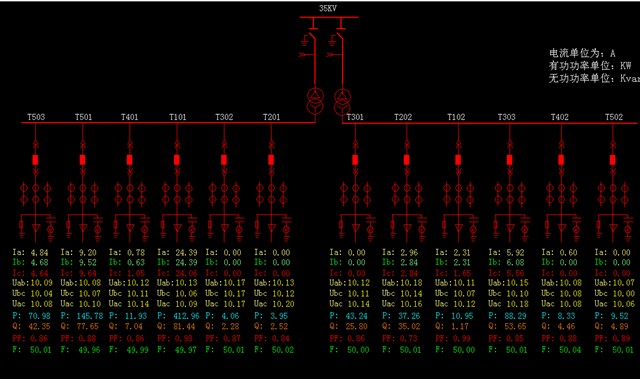Click the T202 feeder label

[403, 117]
